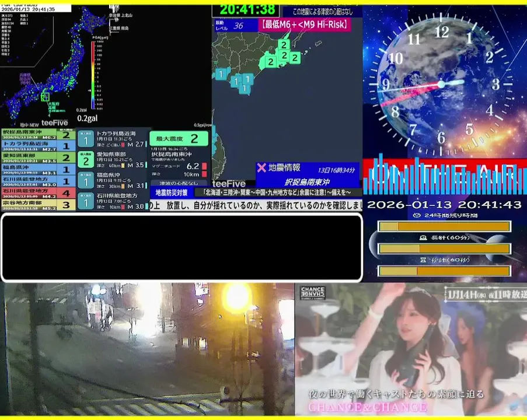Screen dimensions: 527x420
Task: Click the numeral 6 on the analog clock
Action: coord(441,138)
